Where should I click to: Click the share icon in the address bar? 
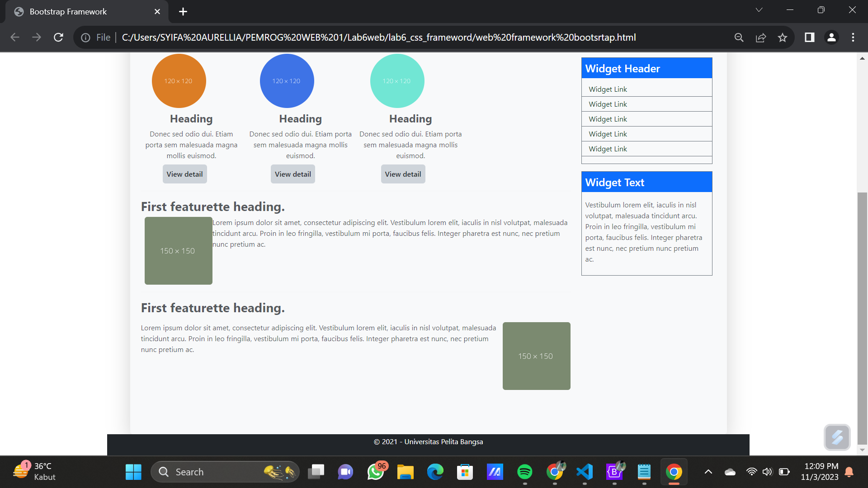click(761, 38)
